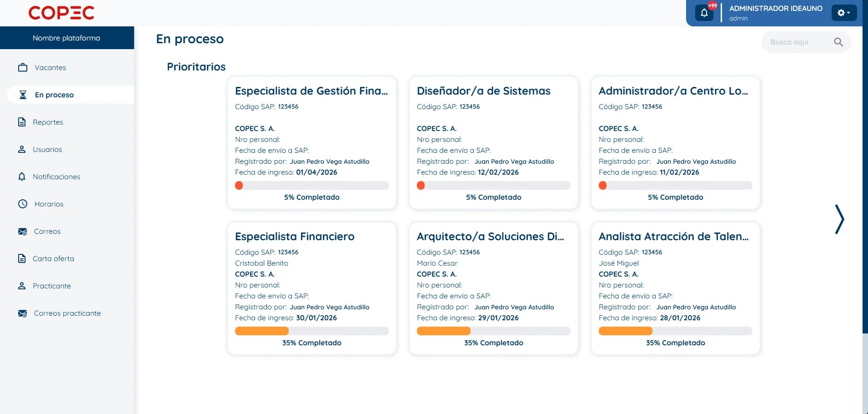Click progress bar on Administrador/a Centro card

point(675,185)
